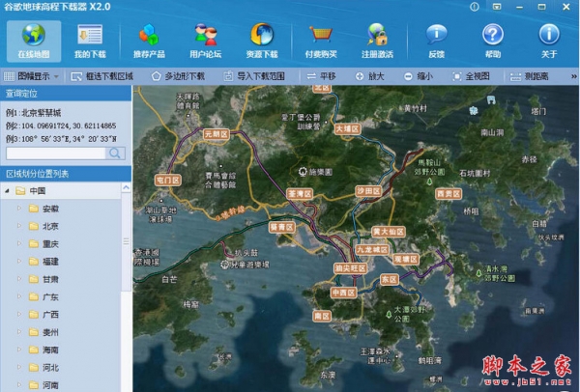The width and height of the screenshot is (580, 392).
Task: Activate the 平移 pan tool
Action: (321, 76)
